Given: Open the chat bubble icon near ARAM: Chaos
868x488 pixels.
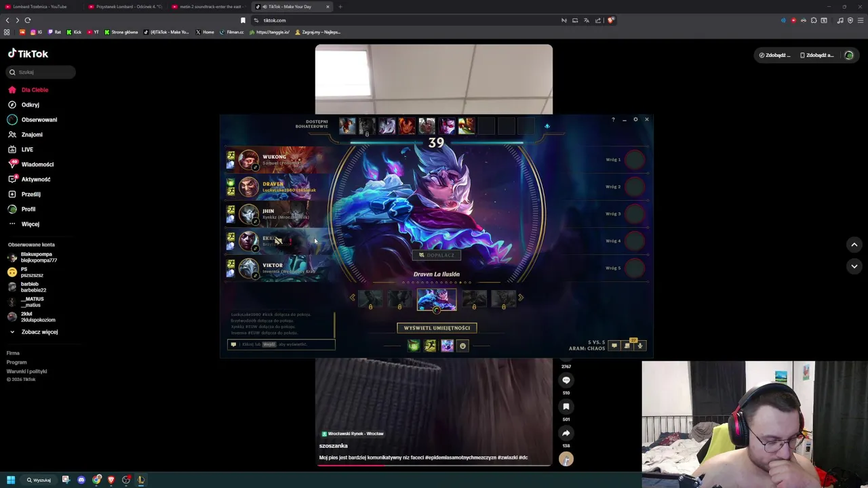Looking at the screenshot, I should coord(614,346).
